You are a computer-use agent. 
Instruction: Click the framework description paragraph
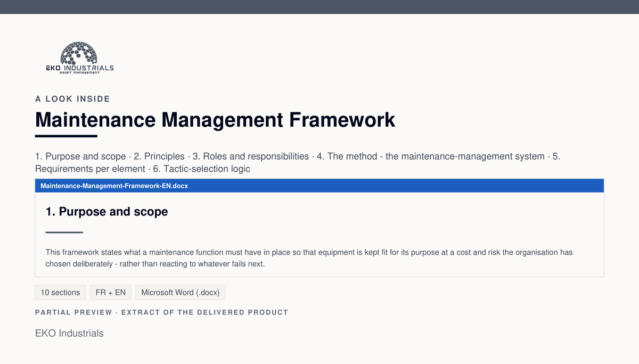309,258
